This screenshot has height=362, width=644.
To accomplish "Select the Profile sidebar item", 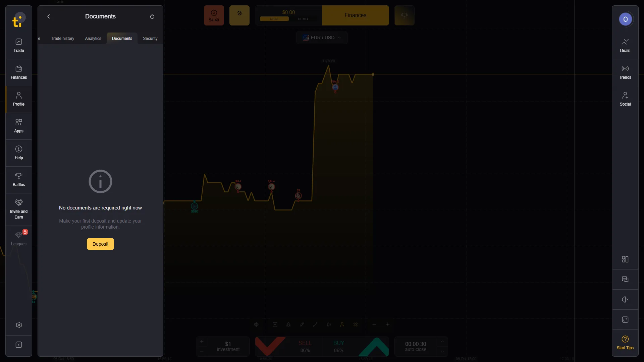I will pyautogui.click(x=19, y=99).
